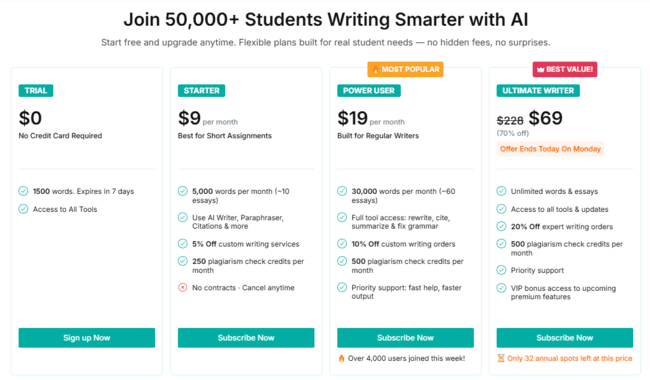Image resolution: width=650 pixels, height=380 pixels.
Task: Click the POWER USER plan label
Action: 369,91
